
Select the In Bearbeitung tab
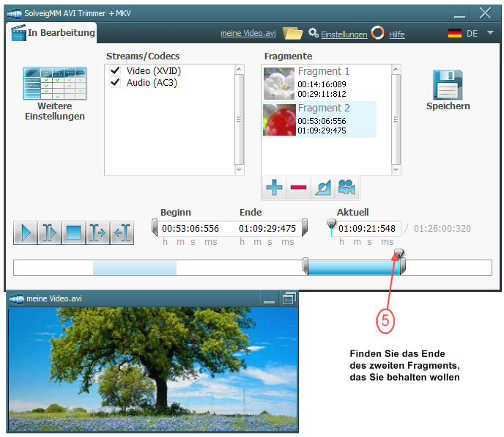(51, 33)
